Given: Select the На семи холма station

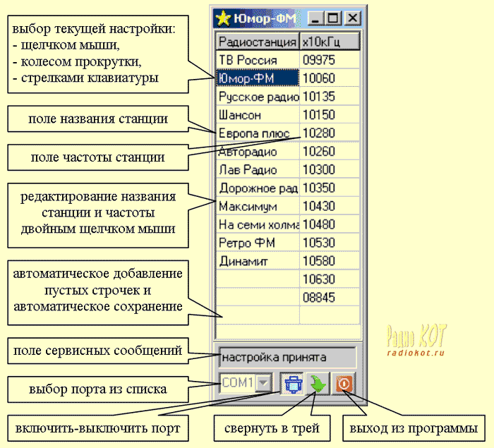Looking at the screenshot, I should coord(258,224).
